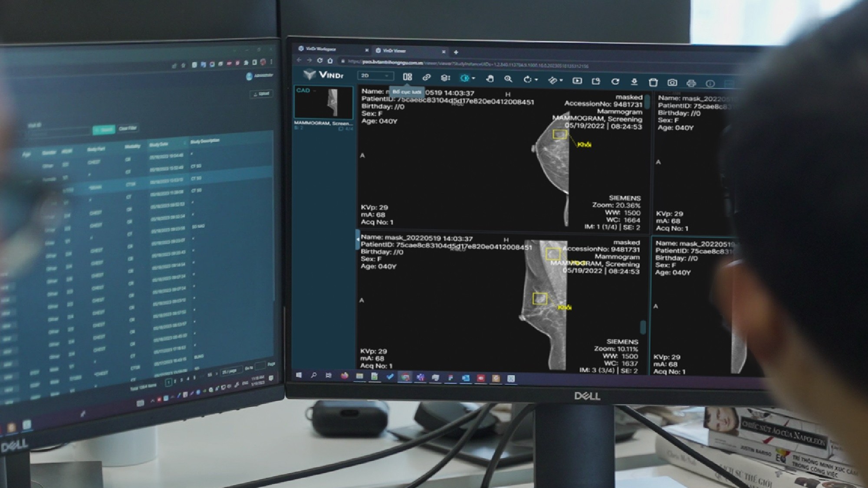Click the browser home button
This screenshot has height=488, width=868.
pyautogui.click(x=330, y=61)
